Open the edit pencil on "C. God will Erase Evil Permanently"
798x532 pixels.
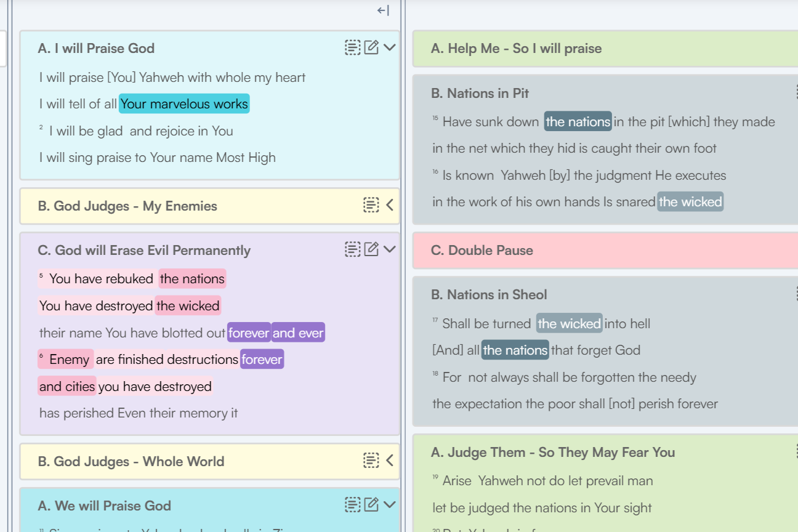(x=371, y=249)
